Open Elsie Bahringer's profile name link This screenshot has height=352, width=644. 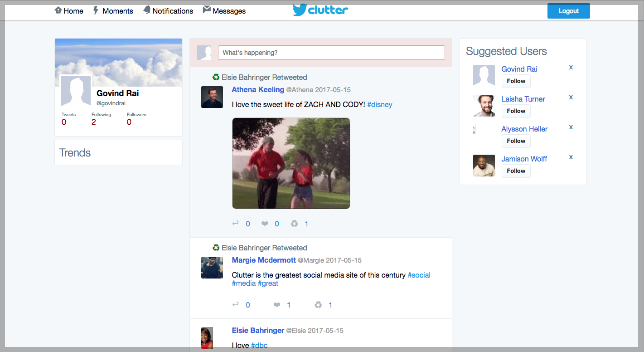coord(258,331)
